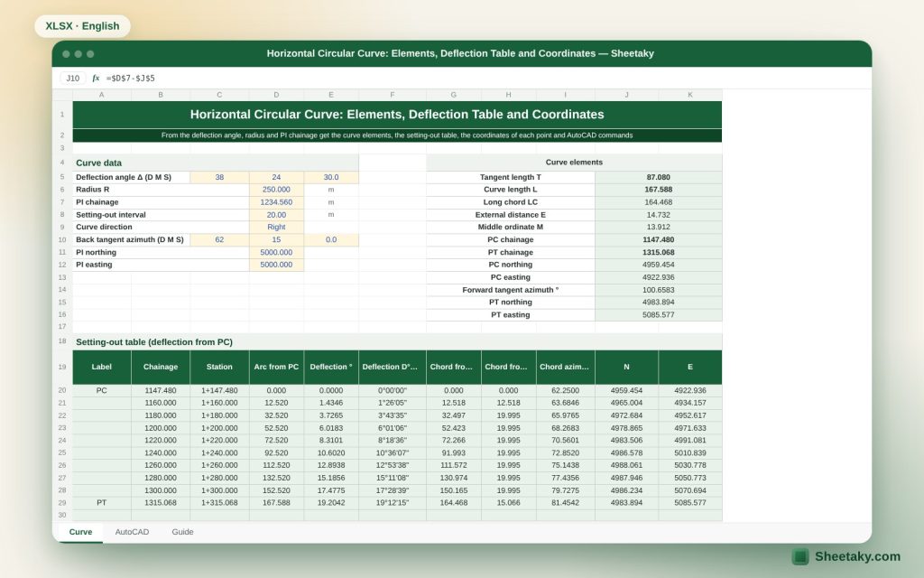Click the Label column header
Viewport: 924px width, 578px height.
[101, 367]
